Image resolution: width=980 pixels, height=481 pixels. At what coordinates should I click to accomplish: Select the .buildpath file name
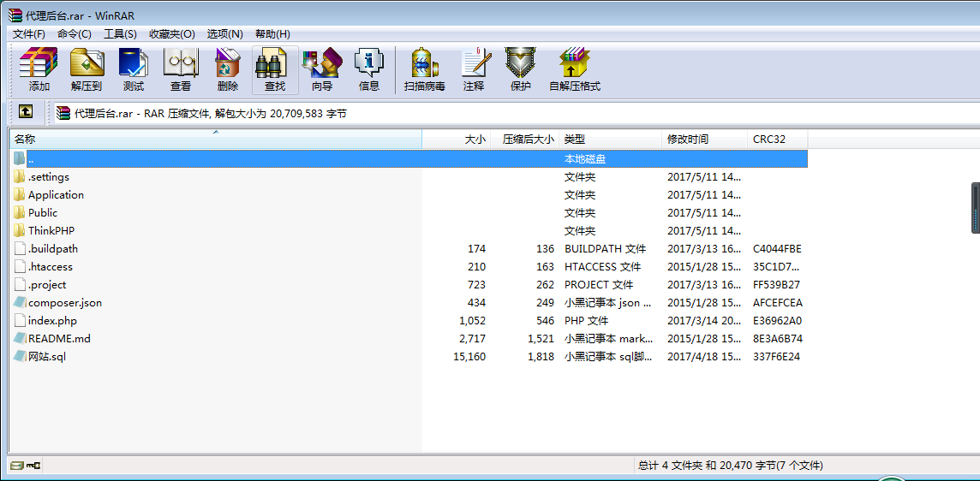[53, 248]
